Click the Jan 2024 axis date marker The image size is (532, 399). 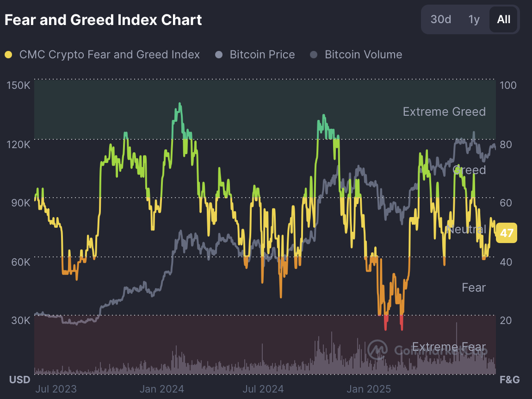coord(162,389)
